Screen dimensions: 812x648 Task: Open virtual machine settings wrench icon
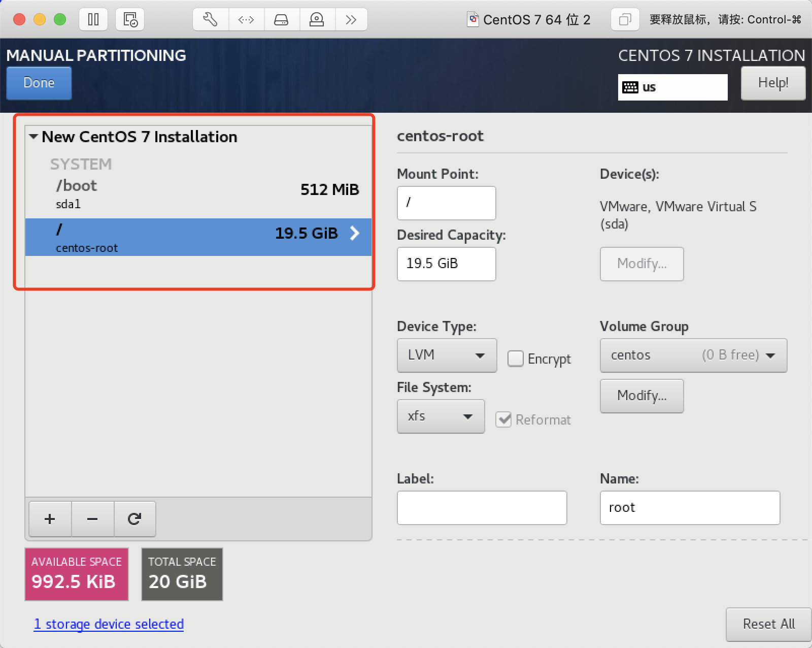[x=211, y=20]
